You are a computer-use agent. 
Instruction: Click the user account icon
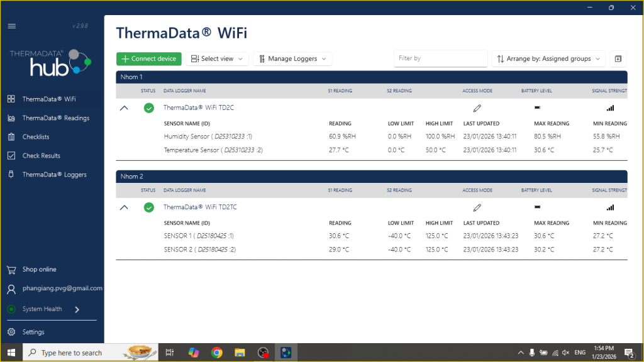11,289
